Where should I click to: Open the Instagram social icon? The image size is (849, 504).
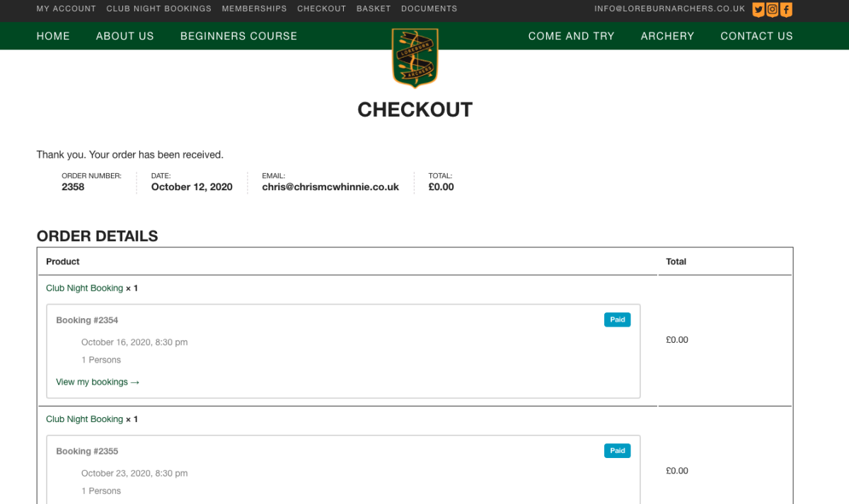pos(773,10)
